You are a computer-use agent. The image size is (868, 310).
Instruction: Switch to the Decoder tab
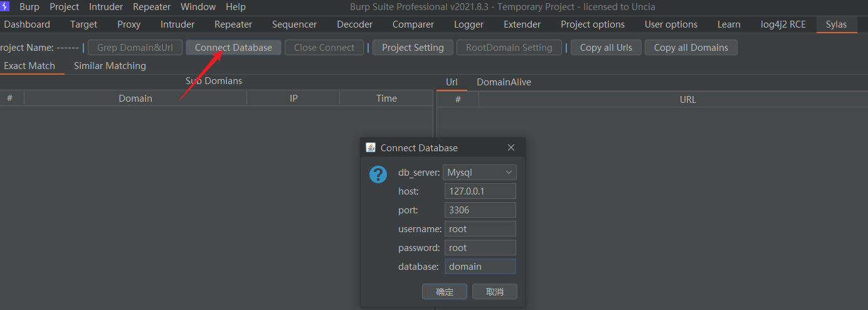pyautogui.click(x=354, y=24)
